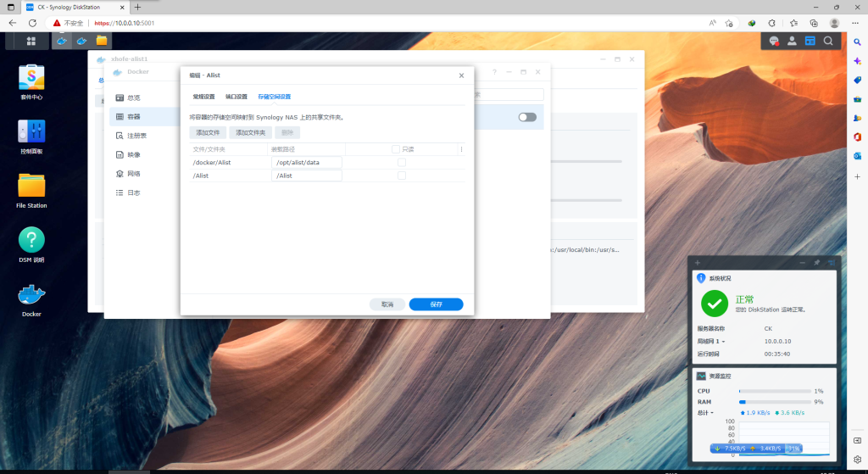
Task: Edit the /Alist mount path field
Action: tap(307, 176)
